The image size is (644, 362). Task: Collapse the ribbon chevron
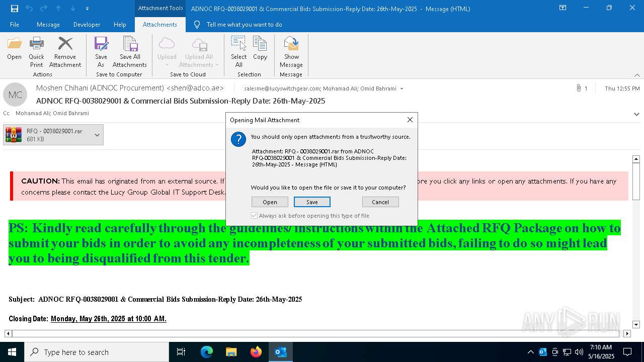637,75
